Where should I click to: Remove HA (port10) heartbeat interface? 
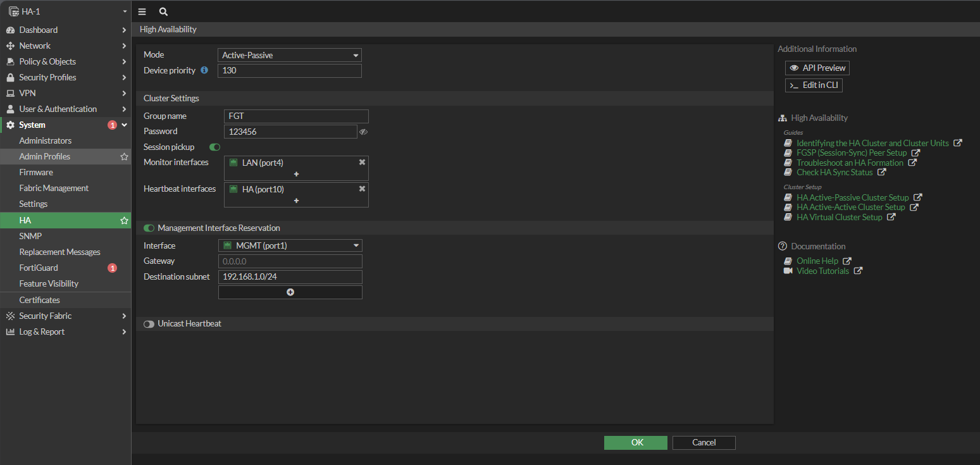click(362, 189)
